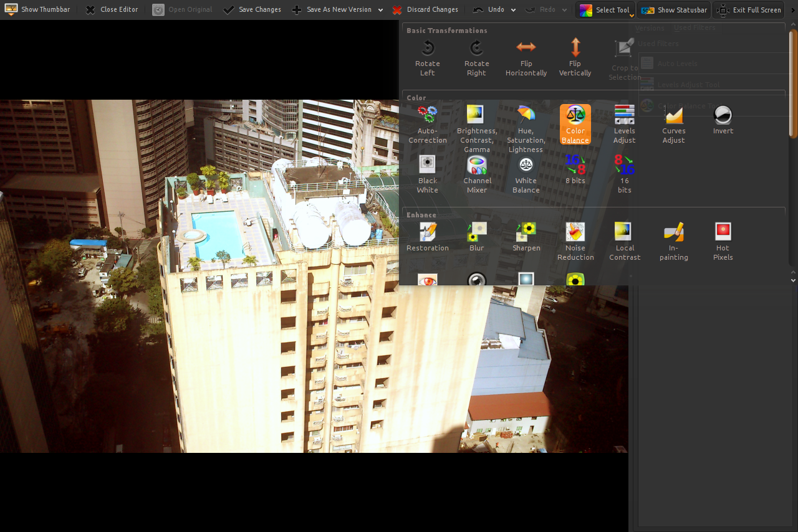Viewport: 798px width, 532px height.
Task: Open the Levels Adjust tool
Action: point(624,125)
